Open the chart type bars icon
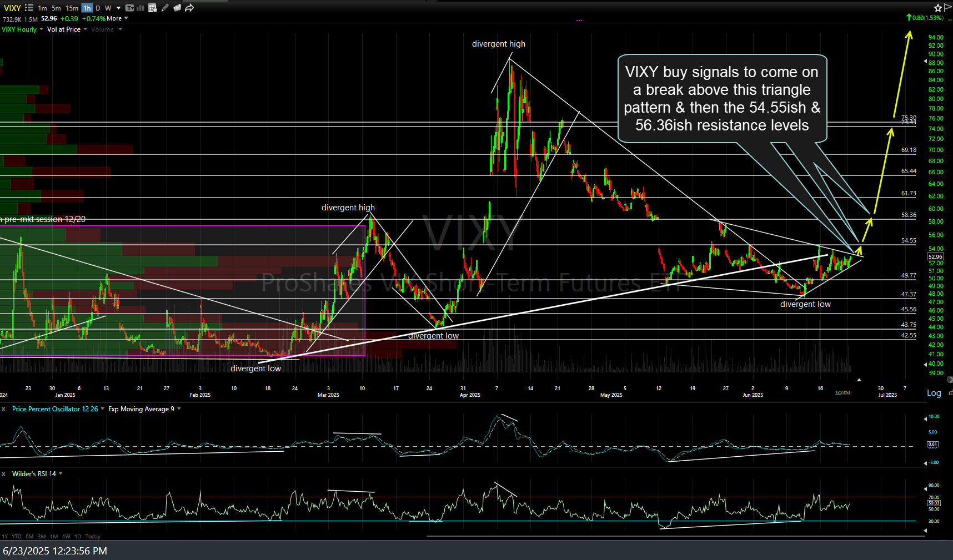Image resolution: width=953 pixels, height=560 pixels. [x=141, y=8]
